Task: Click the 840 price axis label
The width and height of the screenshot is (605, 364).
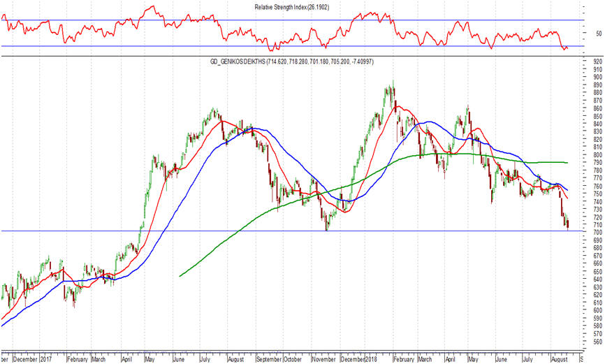Action: 598,124
